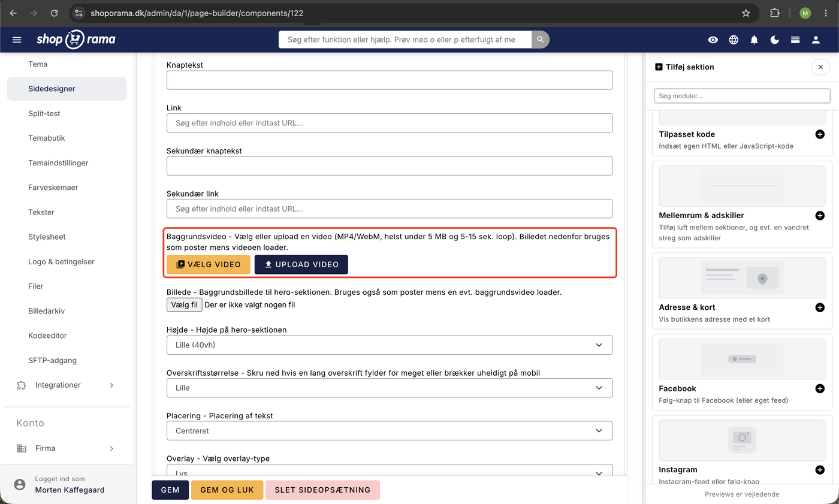
Task: Bookmark this page with the star icon
Action: 746,13
